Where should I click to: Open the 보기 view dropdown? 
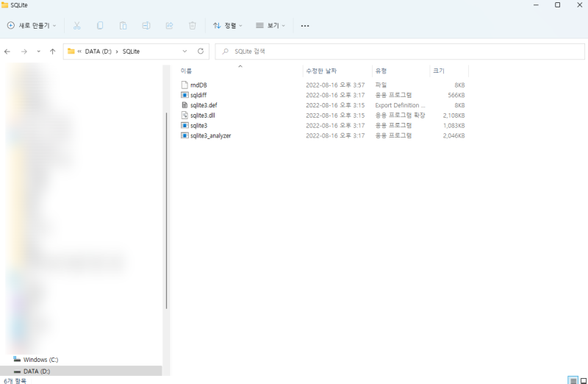coord(270,26)
